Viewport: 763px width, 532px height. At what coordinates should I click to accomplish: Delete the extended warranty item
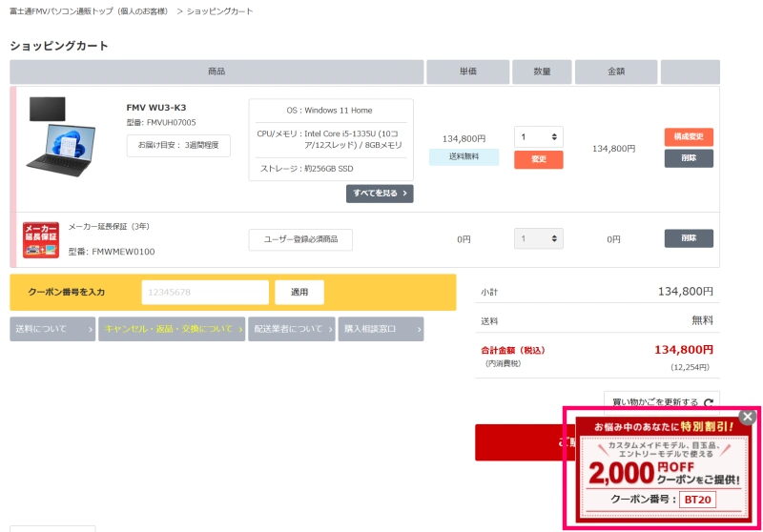(689, 238)
